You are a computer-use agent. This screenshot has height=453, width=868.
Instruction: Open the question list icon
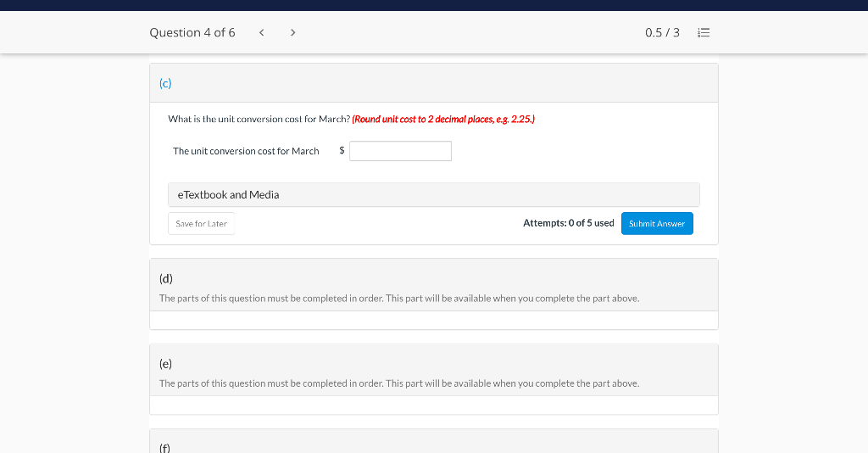tap(704, 33)
